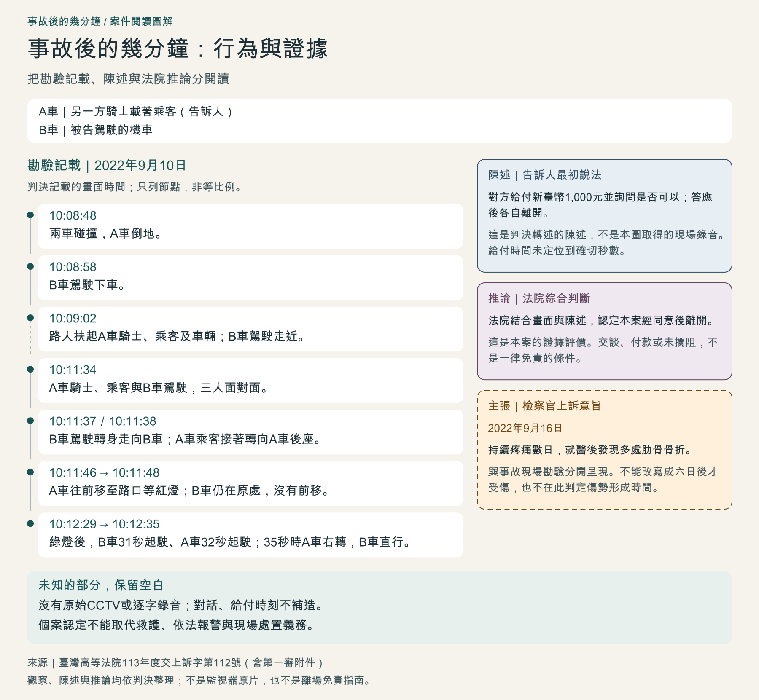Click the timeline dot for 10:08:58
759x700 pixels.
[x=30, y=266]
